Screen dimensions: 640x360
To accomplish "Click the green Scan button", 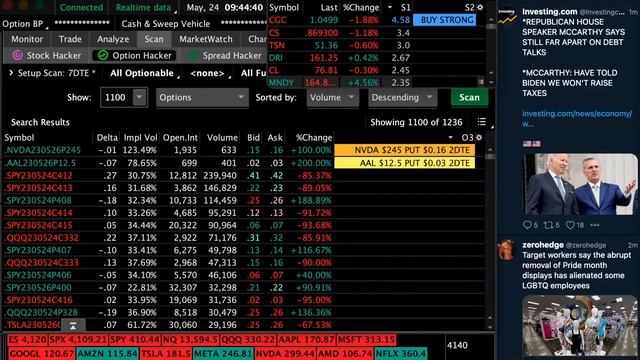I will [x=469, y=98].
